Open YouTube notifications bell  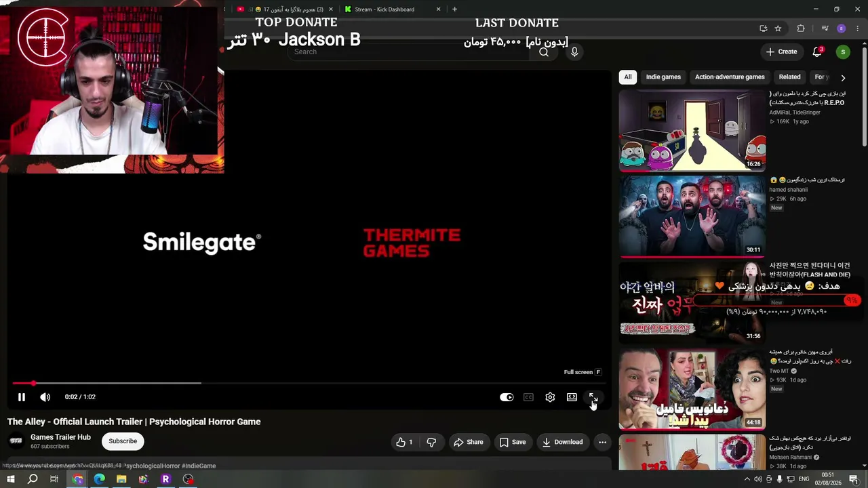click(x=817, y=52)
